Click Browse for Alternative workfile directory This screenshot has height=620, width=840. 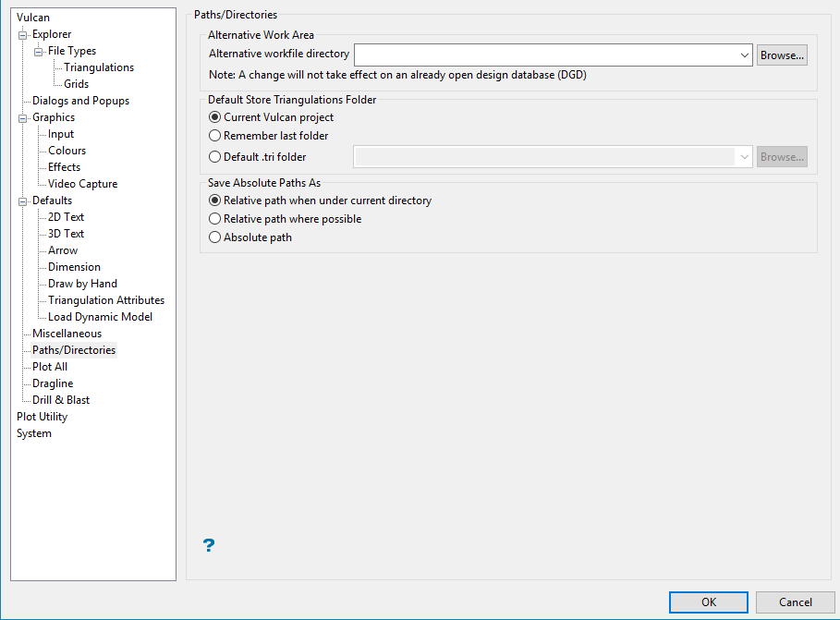click(782, 55)
